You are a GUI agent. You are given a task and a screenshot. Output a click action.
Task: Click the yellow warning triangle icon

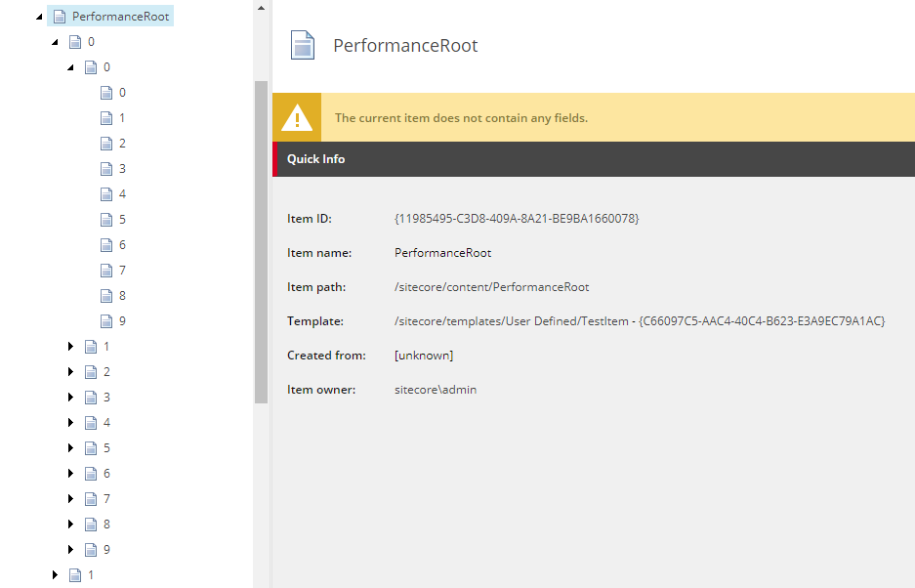[297, 117]
